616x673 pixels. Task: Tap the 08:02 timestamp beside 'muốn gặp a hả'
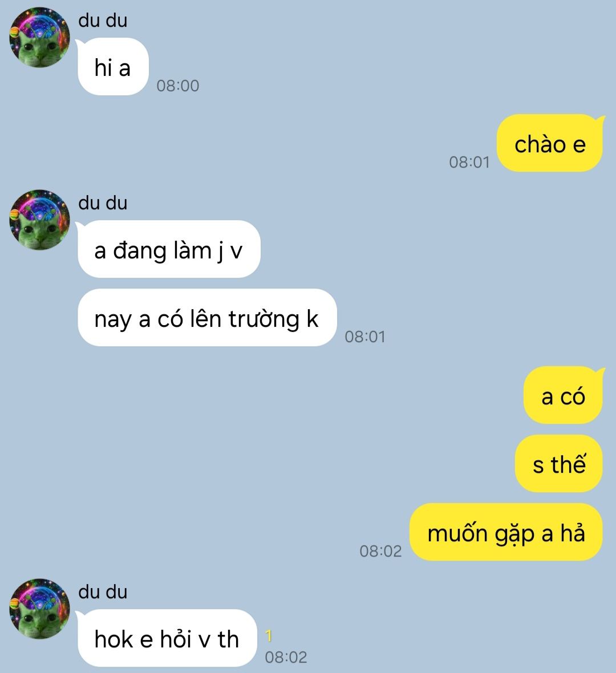(381, 551)
